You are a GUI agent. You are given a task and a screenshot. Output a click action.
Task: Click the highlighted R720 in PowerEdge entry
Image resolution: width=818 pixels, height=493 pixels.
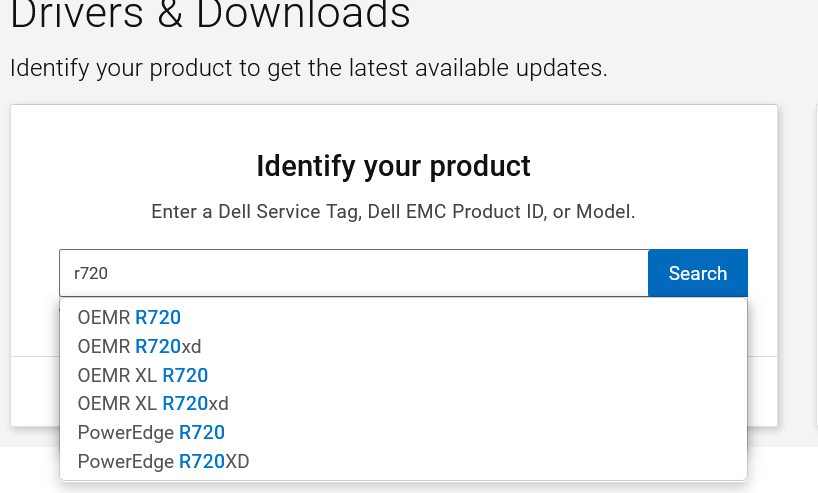[202, 432]
